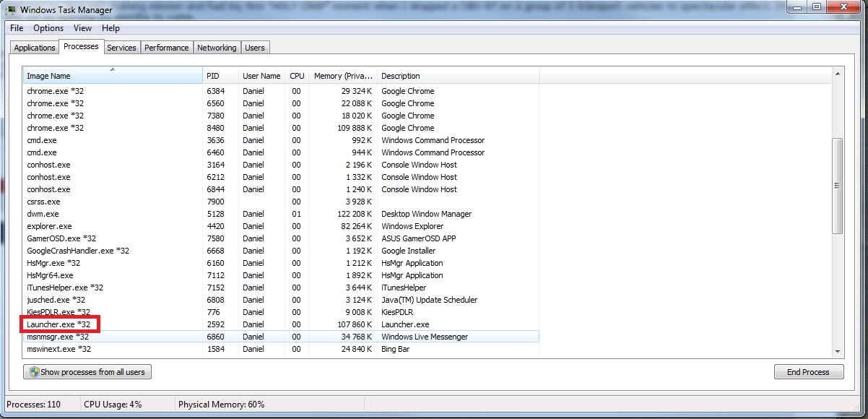This screenshot has height=419, width=868.
Task: Click the Java(TM) Update Scheduler description
Action: click(429, 300)
